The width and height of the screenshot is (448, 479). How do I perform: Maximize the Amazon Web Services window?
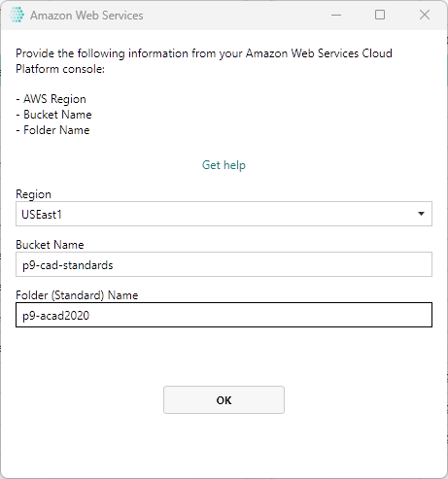coord(380,15)
